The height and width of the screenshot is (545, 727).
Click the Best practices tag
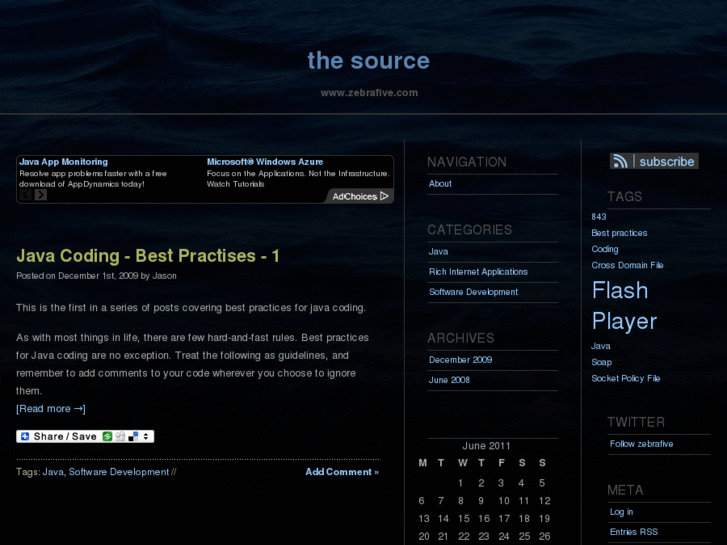pos(619,233)
